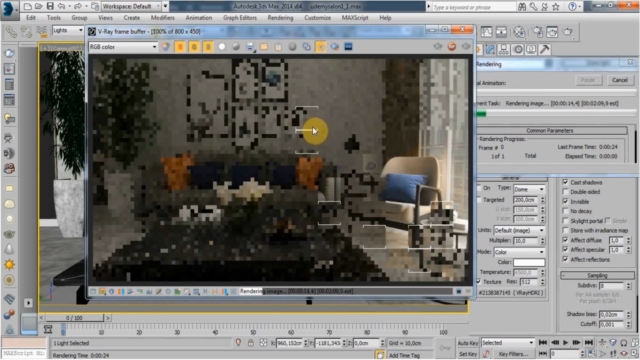Viewport: 640px width, 360px height.
Task: Open Lights selection filter dropdown
Action: coord(67,31)
